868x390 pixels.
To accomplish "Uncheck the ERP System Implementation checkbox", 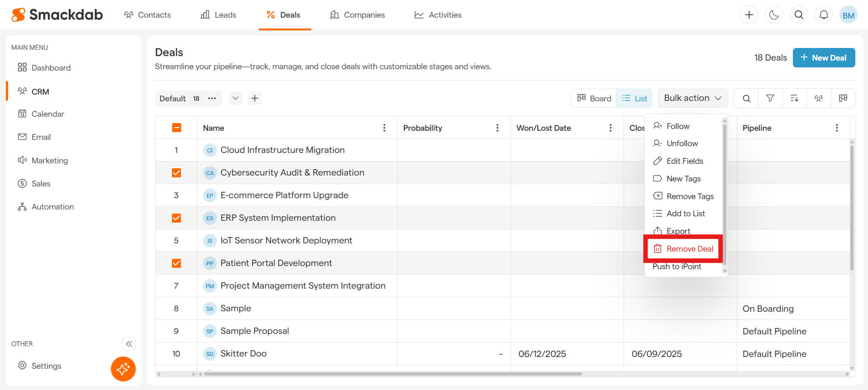I will pos(176,218).
